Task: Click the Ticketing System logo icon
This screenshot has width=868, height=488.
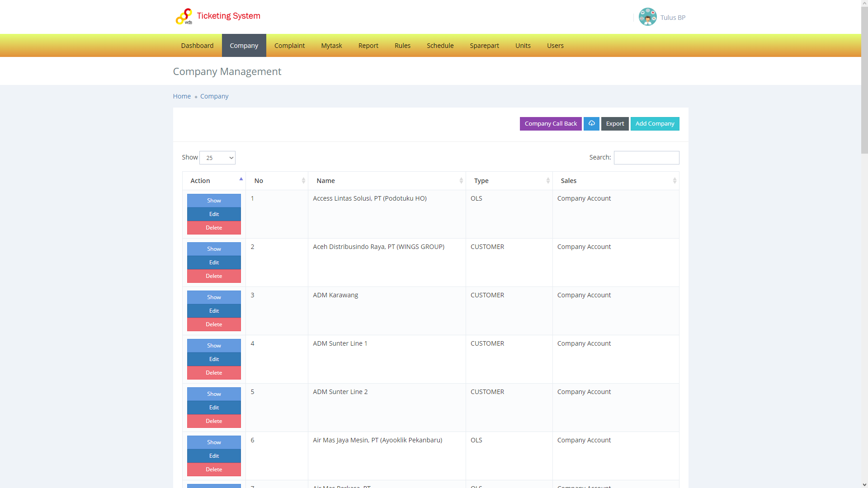Action: (184, 17)
